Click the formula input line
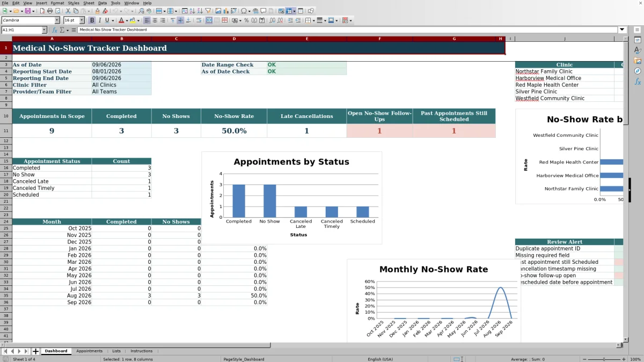 (347, 30)
